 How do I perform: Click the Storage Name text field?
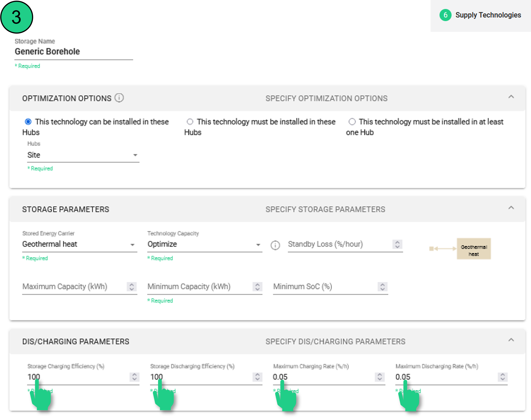coord(73,52)
